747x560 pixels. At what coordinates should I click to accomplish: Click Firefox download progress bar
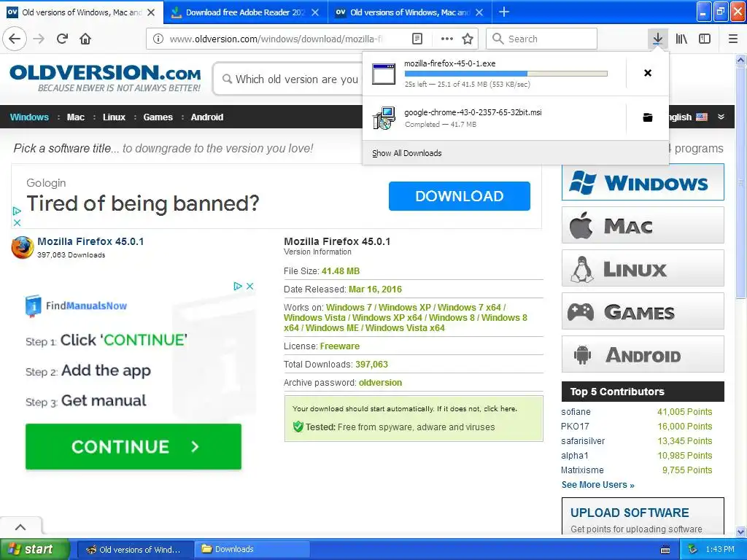click(506, 74)
